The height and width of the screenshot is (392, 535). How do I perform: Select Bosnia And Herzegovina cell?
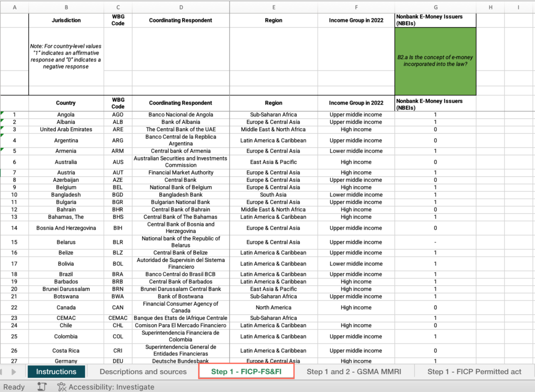[66, 228]
